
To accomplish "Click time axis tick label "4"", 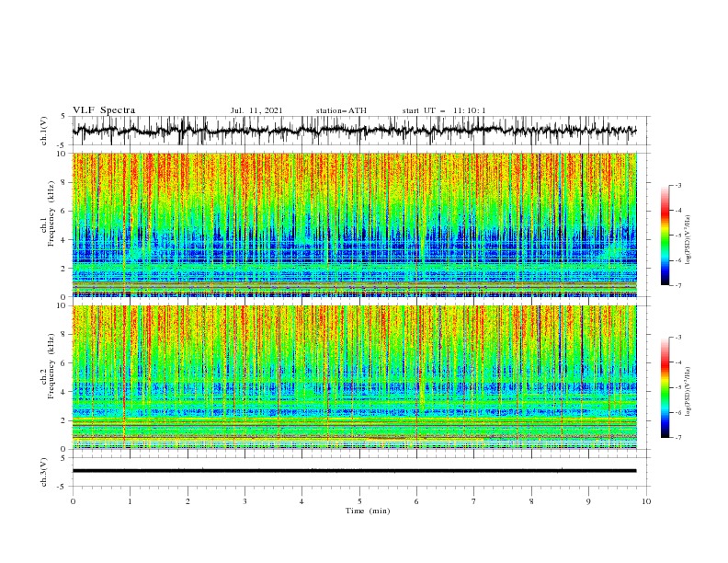I will click(x=301, y=501).
